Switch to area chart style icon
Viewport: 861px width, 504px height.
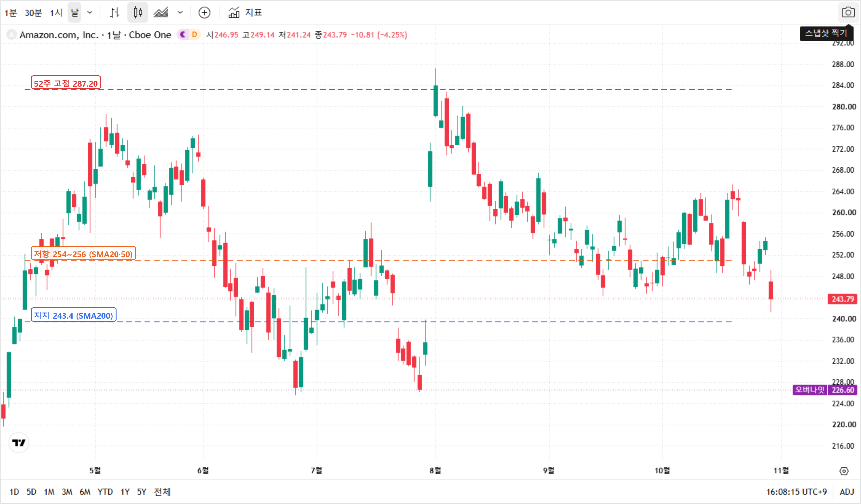pyautogui.click(x=161, y=13)
